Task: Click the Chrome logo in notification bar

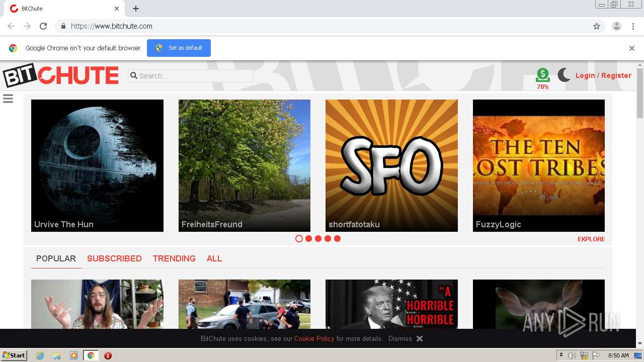Action: click(13, 48)
